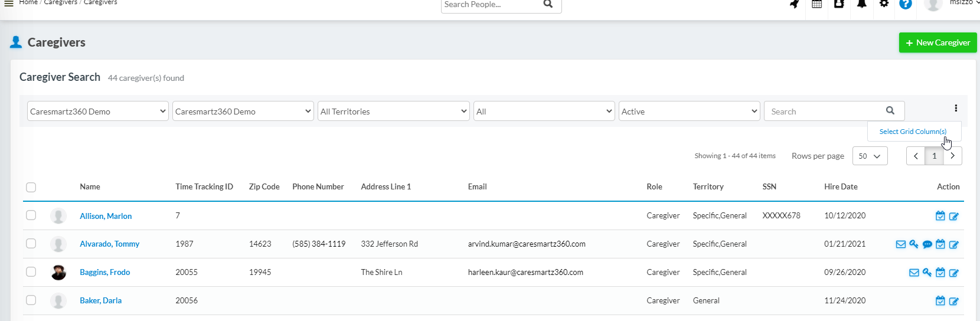Screen dimensions: 980x321
Task: Select the Baker, Darla row checkbox
Action: [31, 300]
